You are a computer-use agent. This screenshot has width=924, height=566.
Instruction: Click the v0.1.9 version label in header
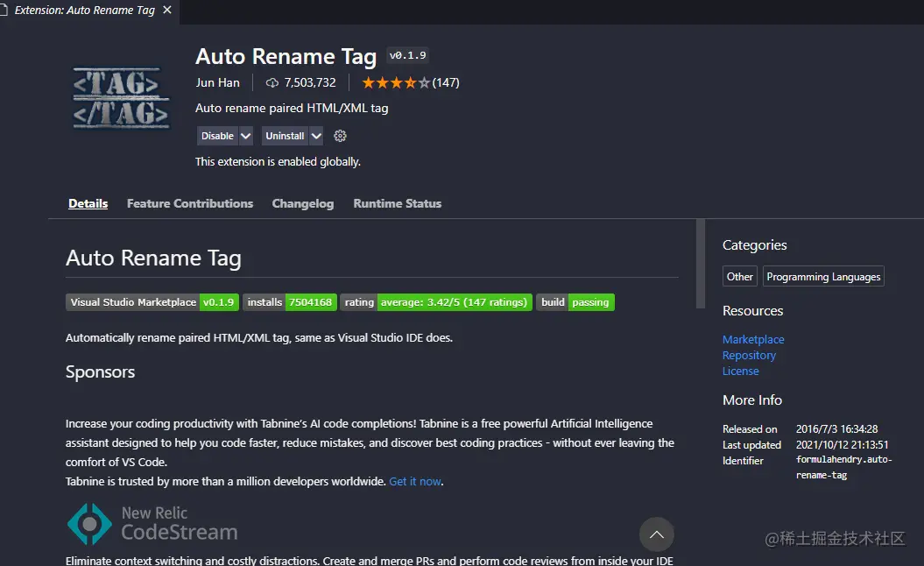tap(407, 55)
